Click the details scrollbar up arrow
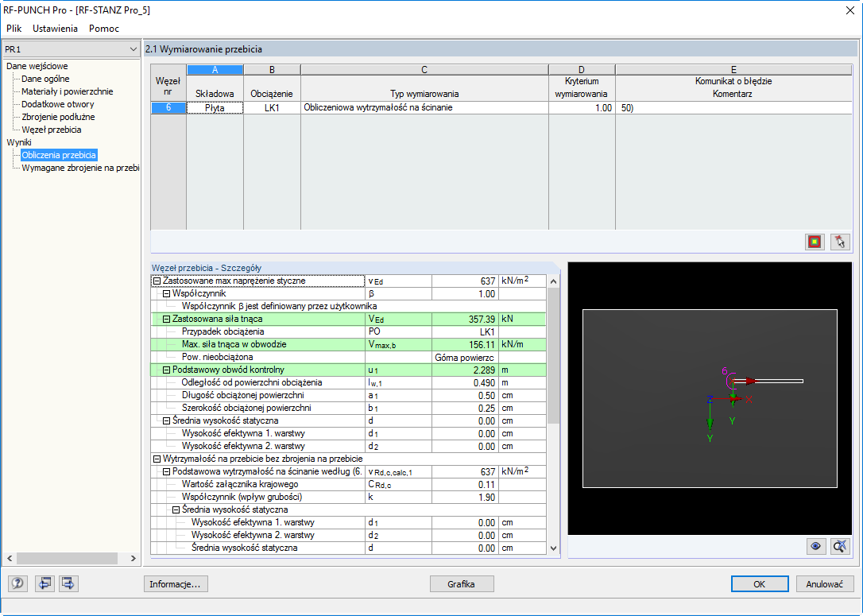The image size is (863, 616). tap(554, 281)
